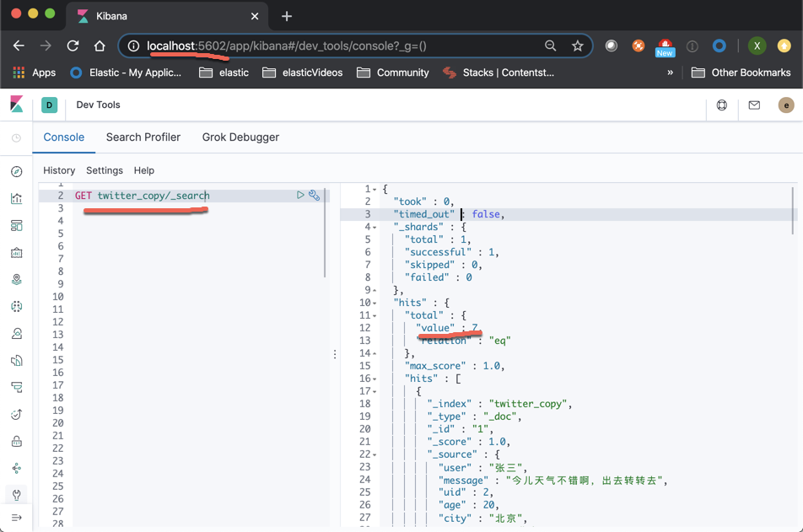
Task: Open the Machine Learning sidebar icon
Action: point(16,306)
